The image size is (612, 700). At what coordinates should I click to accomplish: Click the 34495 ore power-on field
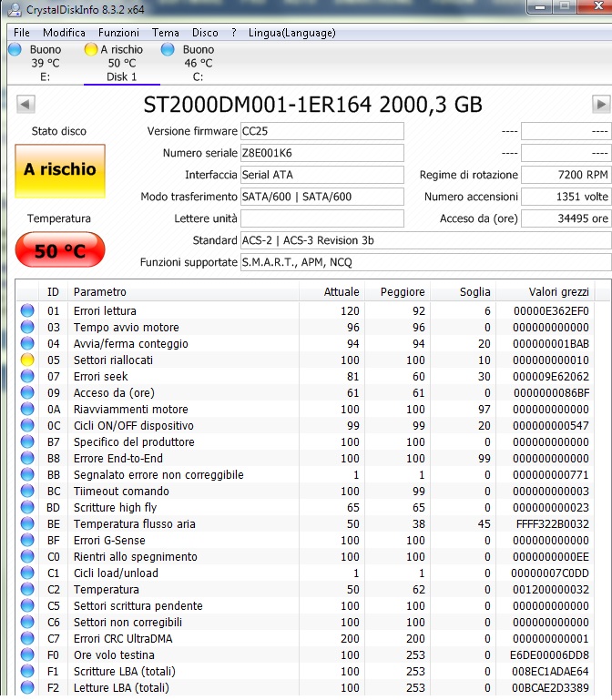(x=566, y=218)
